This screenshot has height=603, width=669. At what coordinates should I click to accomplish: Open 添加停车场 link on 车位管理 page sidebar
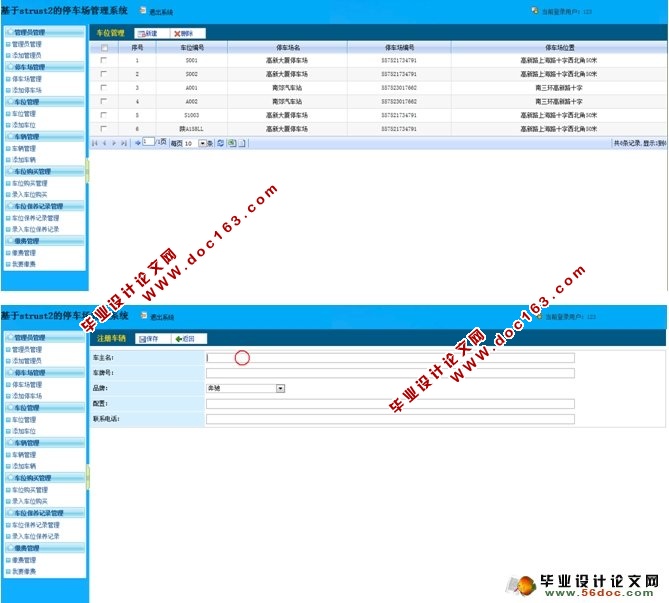point(26,90)
